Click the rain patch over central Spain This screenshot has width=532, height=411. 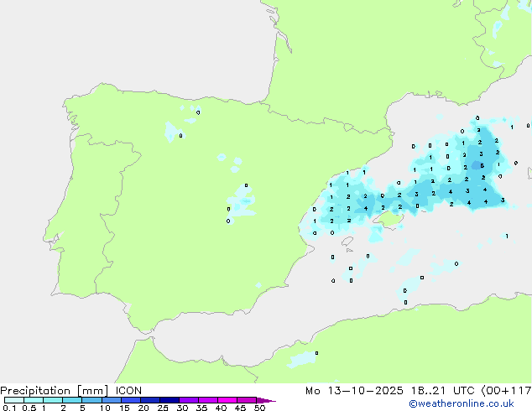pos(243,202)
